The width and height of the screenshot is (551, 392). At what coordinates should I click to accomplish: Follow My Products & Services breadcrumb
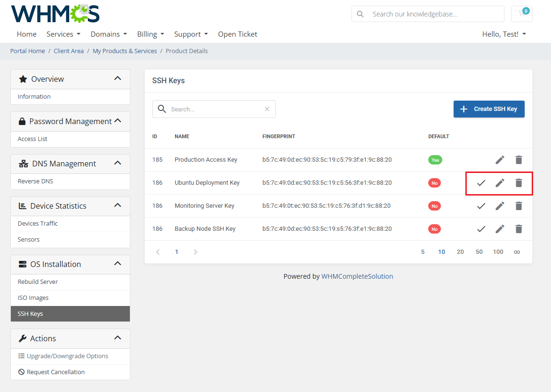tap(125, 51)
